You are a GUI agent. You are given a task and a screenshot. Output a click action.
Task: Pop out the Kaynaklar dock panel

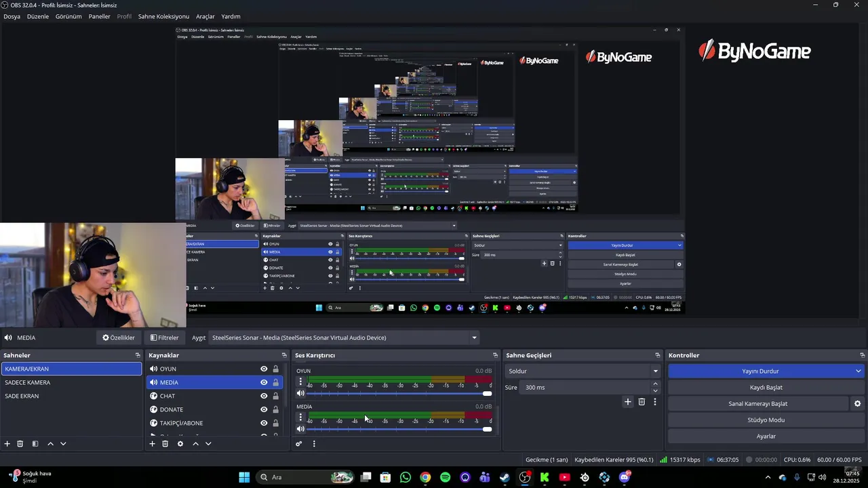pos(284,355)
